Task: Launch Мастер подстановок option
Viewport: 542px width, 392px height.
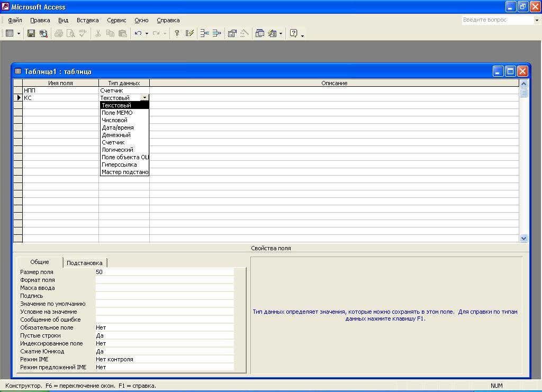Action: 124,172
